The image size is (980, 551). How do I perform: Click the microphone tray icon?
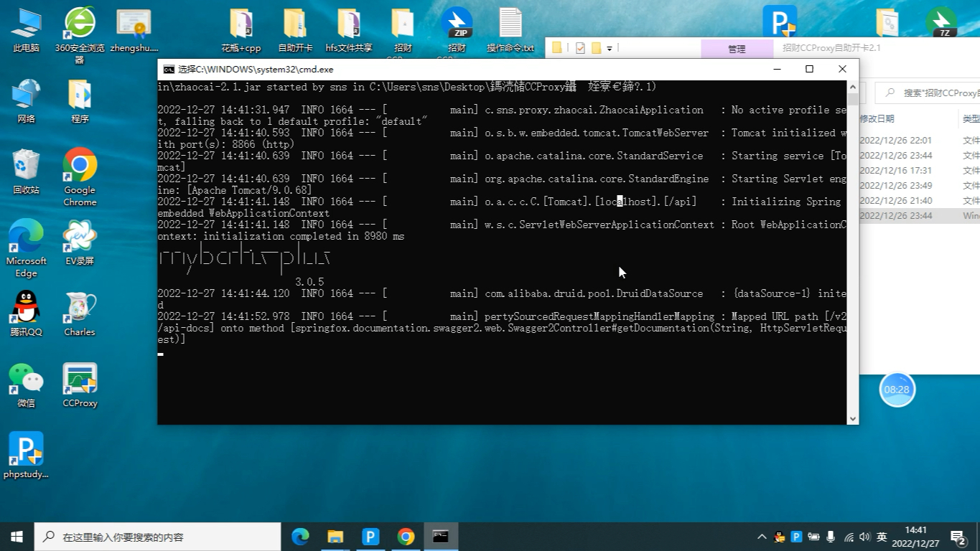click(x=831, y=537)
